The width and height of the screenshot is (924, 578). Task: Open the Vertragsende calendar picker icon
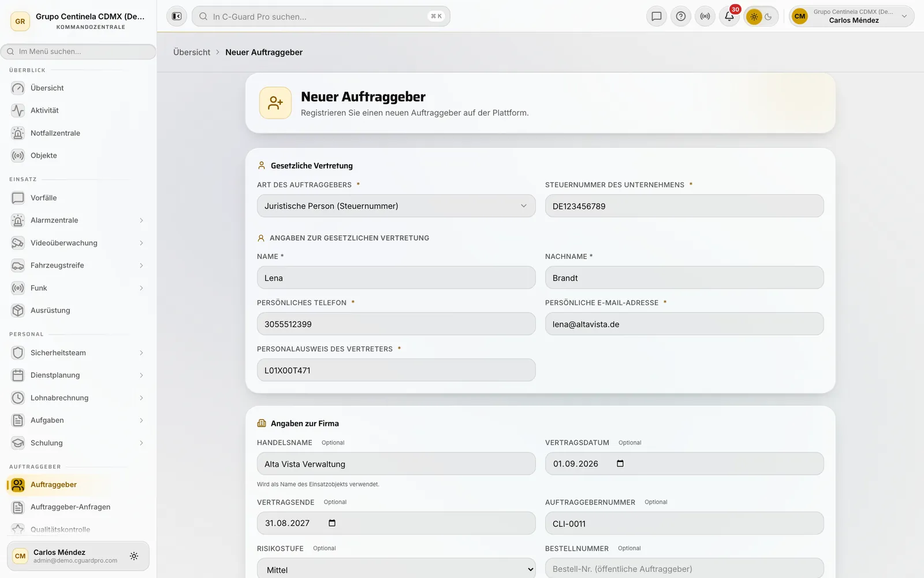tap(332, 523)
